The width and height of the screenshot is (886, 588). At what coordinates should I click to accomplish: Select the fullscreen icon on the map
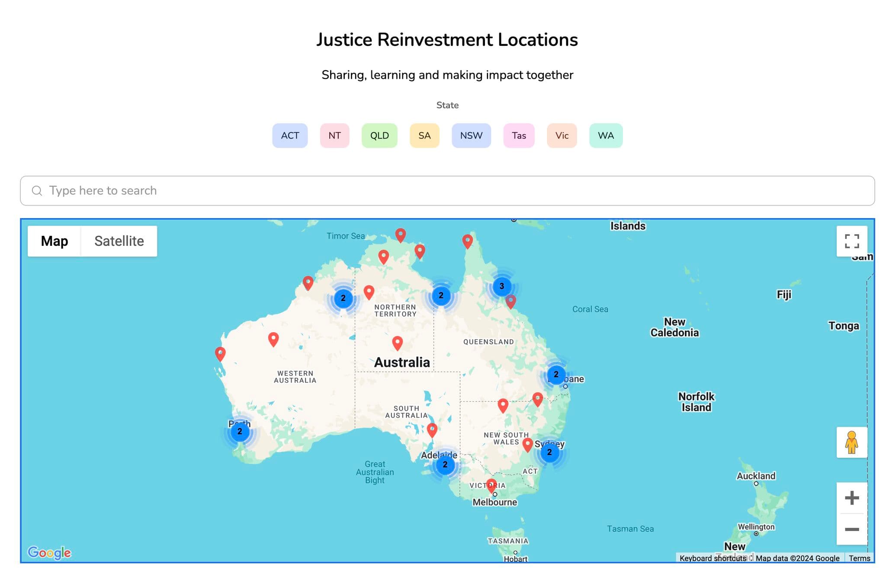tap(852, 241)
